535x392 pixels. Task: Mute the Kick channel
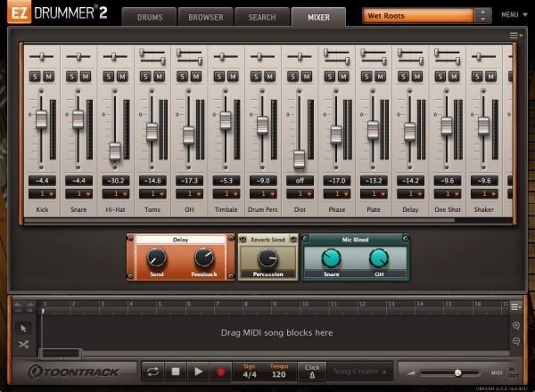point(48,77)
